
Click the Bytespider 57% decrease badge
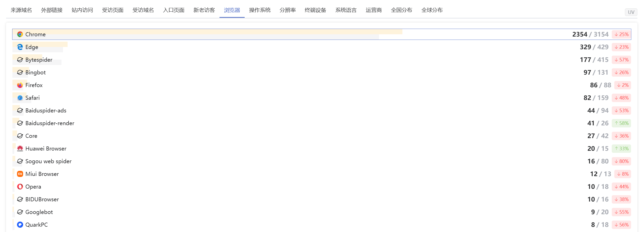621,60
